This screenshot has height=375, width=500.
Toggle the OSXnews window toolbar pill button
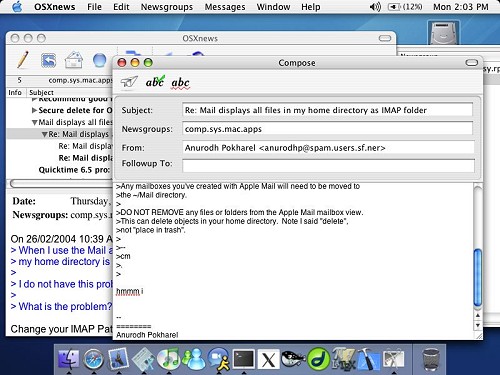pyautogui.click(x=385, y=38)
